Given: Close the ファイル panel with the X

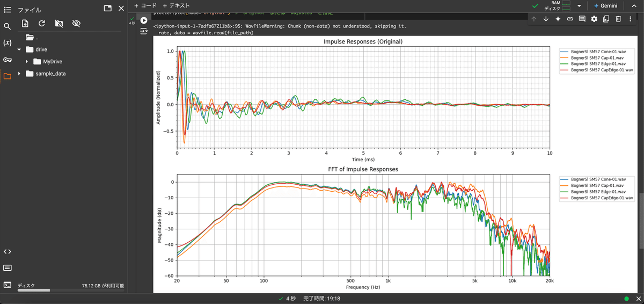Looking at the screenshot, I should pos(121,9).
